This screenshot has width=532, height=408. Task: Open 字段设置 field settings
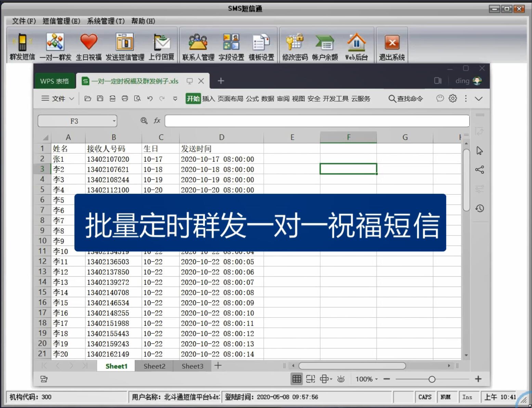[231, 46]
